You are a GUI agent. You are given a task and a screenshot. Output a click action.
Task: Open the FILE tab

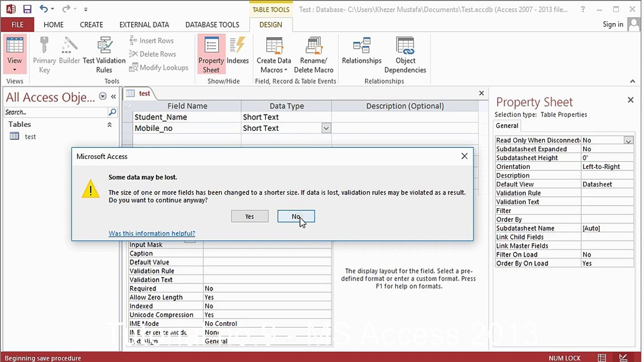click(18, 25)
